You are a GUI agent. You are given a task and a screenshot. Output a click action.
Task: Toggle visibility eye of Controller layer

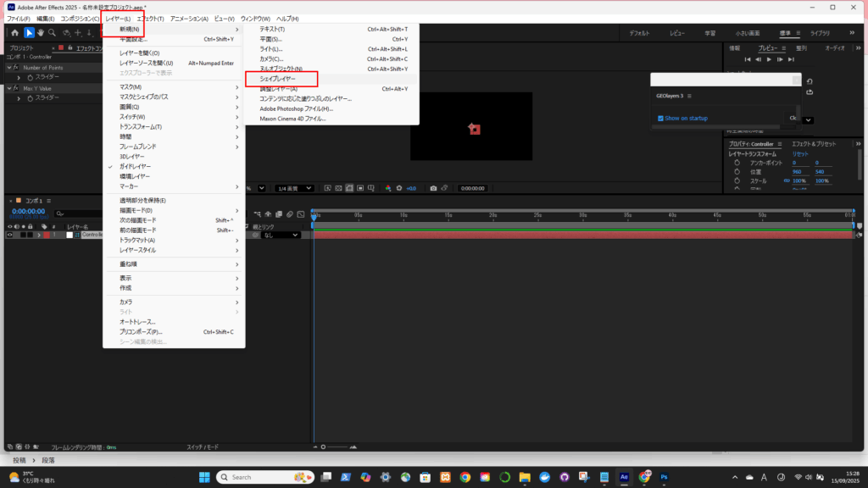pos(10,235)
